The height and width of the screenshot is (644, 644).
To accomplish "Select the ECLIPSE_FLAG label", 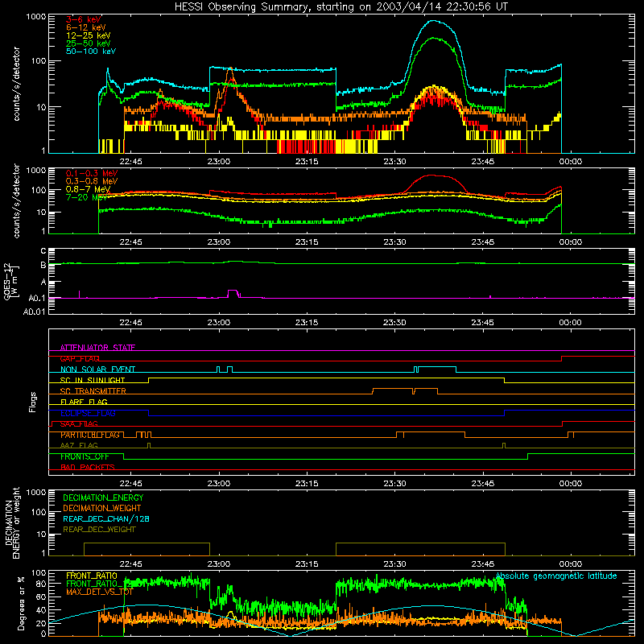I will pyautogui.click(x=88, y=413).
